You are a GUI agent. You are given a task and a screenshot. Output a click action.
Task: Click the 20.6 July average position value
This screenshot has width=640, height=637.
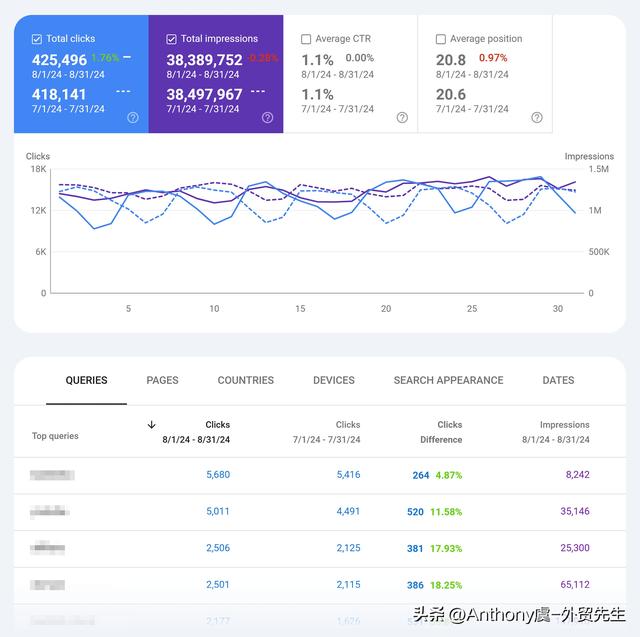(451, 95)
